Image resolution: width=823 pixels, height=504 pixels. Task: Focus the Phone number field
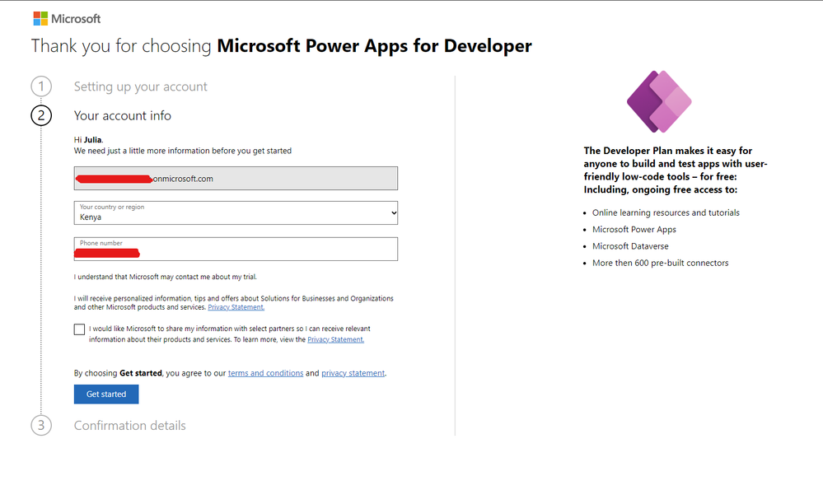pos(236,249)
